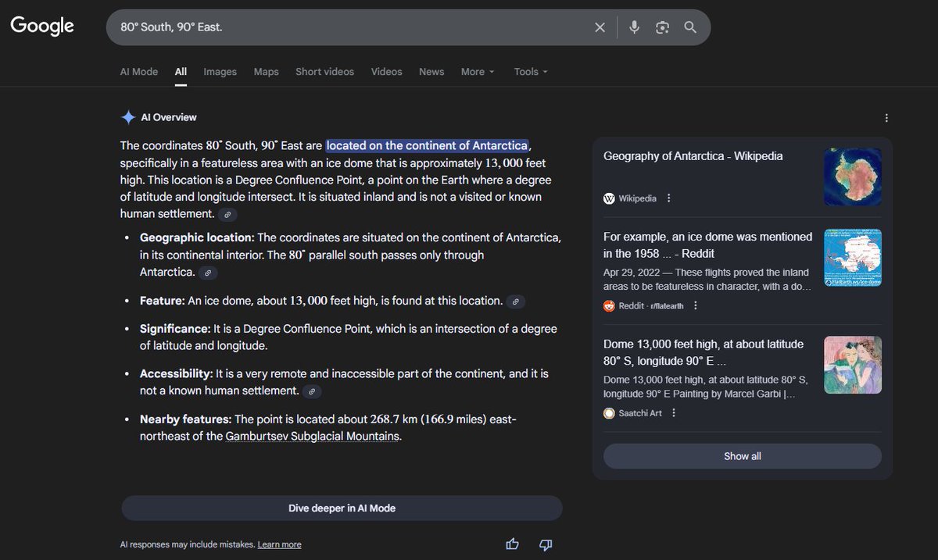Click the magnifying glass search icon
Viewport: 938px width, 560px height.
[x=690, y=27]
